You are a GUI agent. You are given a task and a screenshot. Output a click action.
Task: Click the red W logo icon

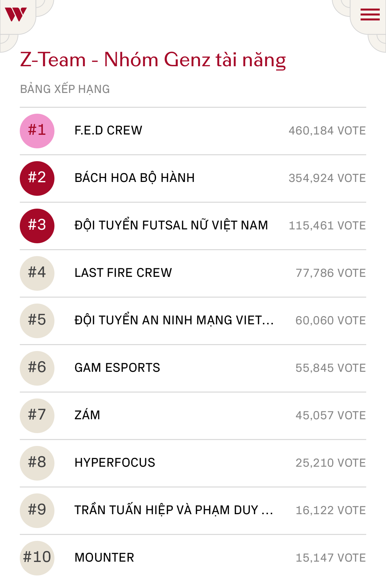click(16, 15)
